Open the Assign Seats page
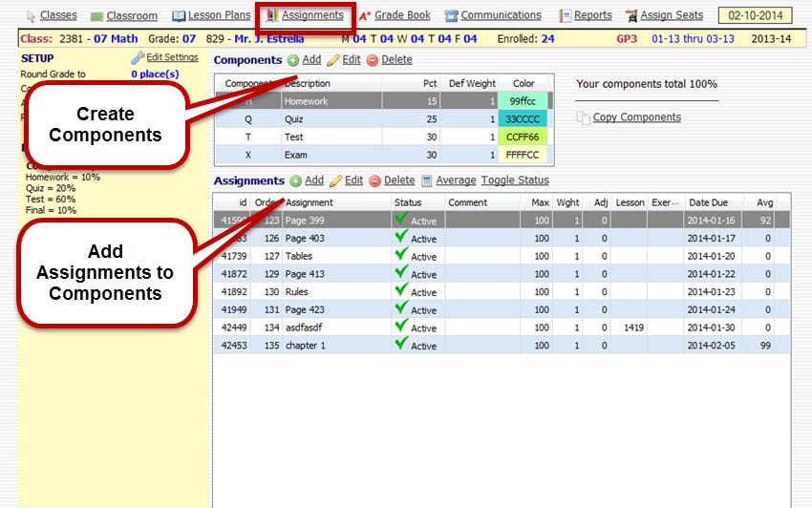Image resolution: width=812 pixels, height=508 pixels. pos(672,15)
